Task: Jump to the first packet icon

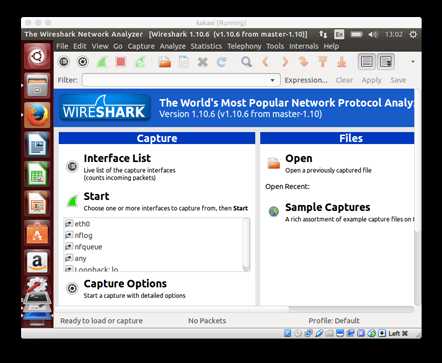Action: click(x=322, y=62)
